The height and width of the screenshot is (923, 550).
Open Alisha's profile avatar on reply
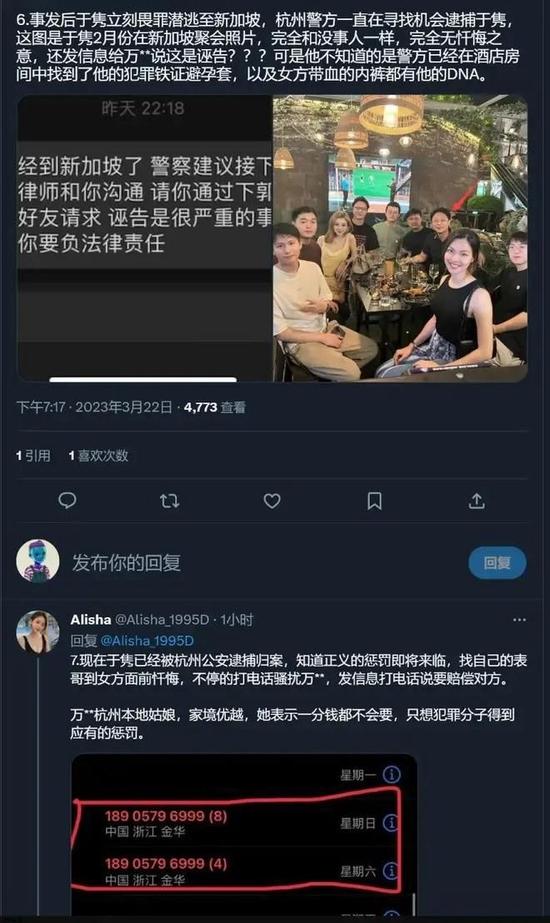point(38,632)
